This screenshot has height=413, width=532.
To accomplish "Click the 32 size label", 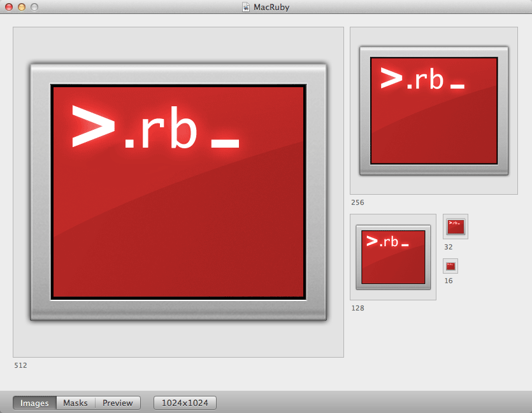I will (448, 247).
